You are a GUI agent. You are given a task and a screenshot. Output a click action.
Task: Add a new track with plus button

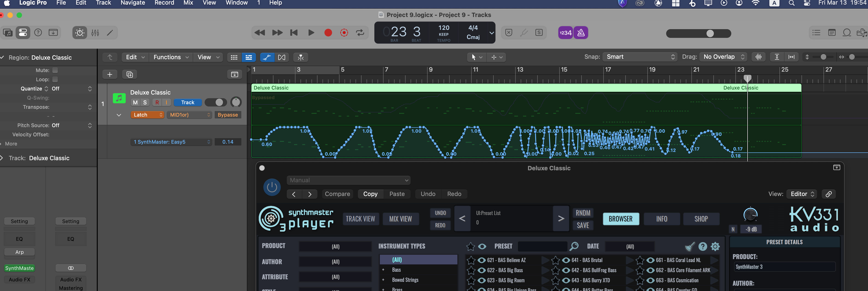(x=110, y=75)
